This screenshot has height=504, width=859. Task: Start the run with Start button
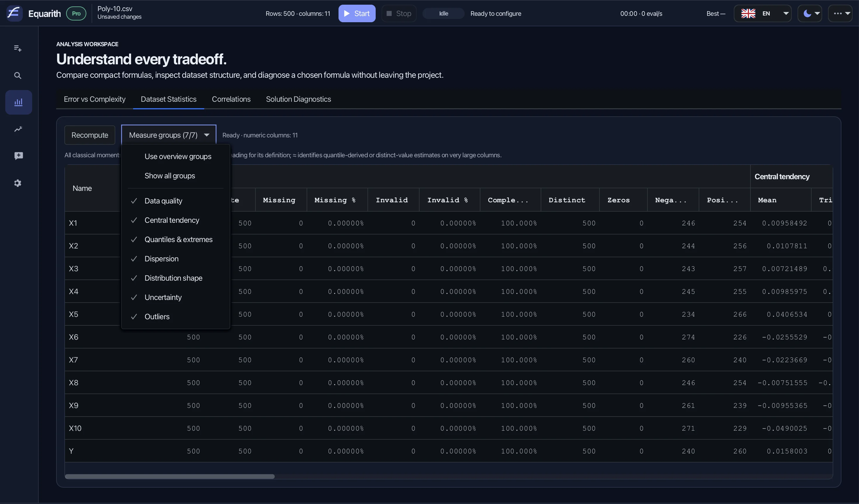coord(357,14)
